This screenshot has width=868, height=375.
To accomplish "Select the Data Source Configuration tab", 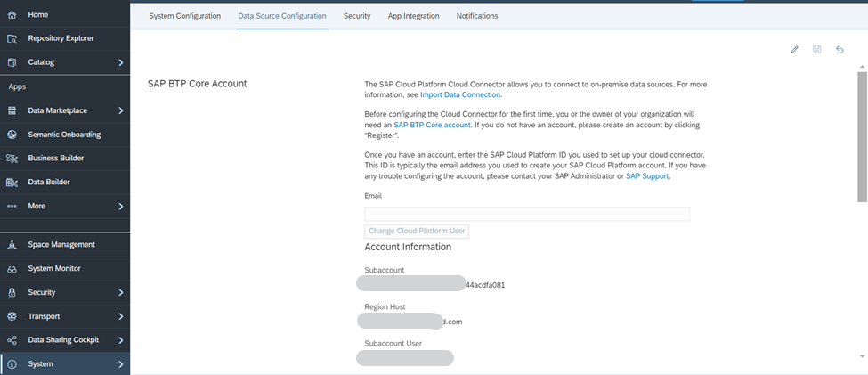I will (x=282, y=16).
